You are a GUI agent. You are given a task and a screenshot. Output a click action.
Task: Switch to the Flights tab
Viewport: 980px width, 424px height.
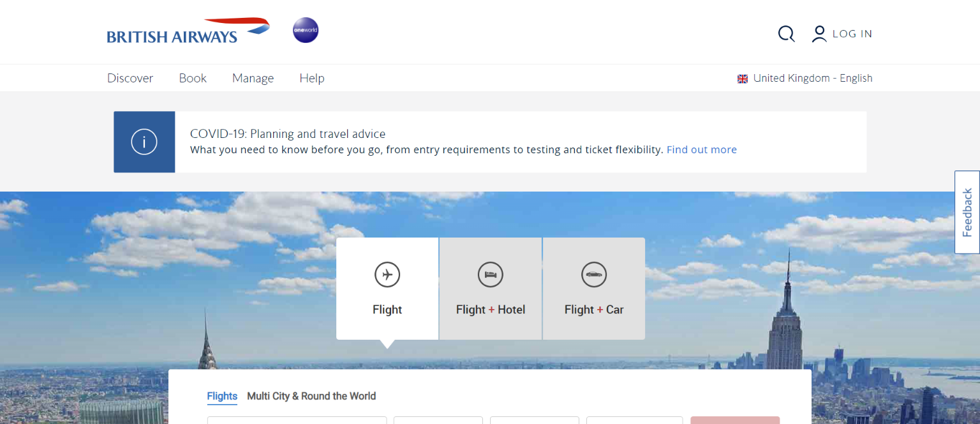[x=222, y=396]
